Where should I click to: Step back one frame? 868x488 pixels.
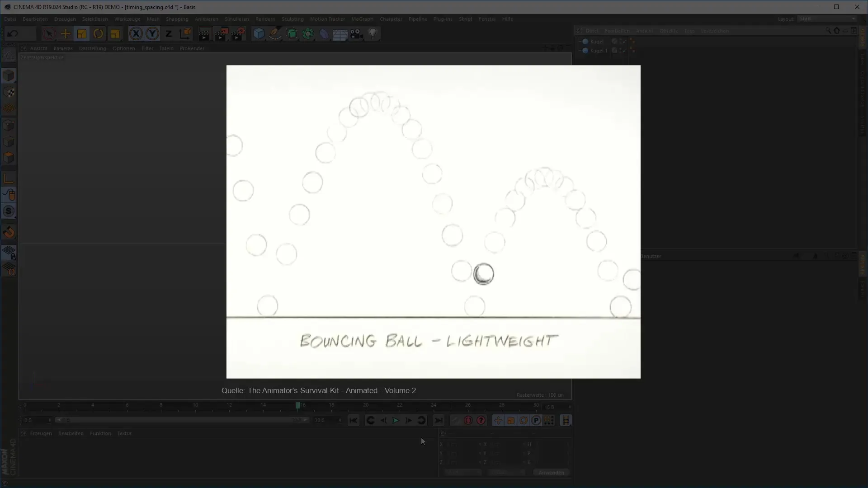click(383, 421)
